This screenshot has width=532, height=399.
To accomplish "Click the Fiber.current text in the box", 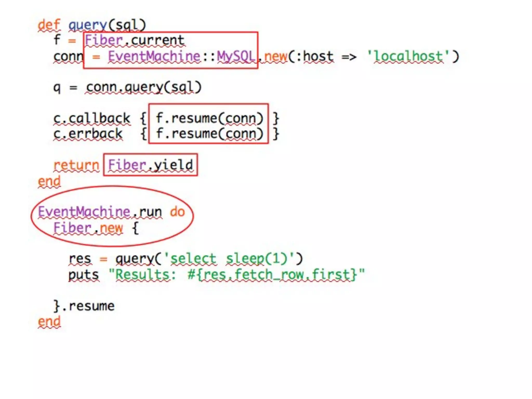I will coord(135,40).
